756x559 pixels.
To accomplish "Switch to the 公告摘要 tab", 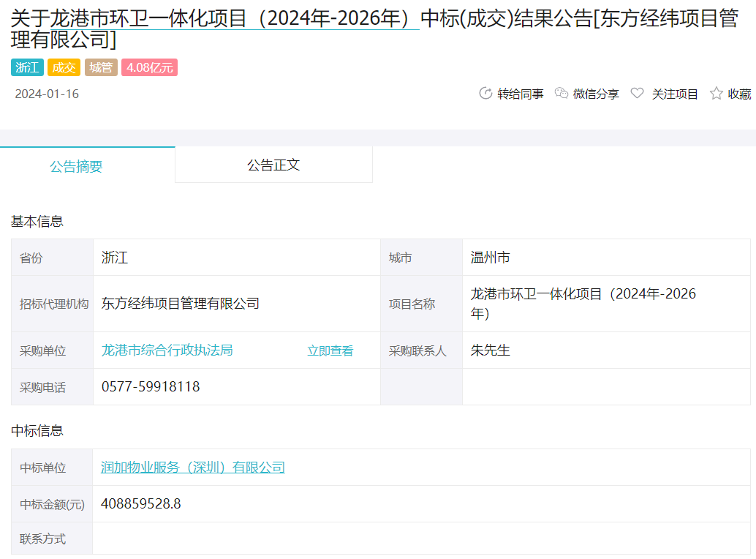I will 87,165.
